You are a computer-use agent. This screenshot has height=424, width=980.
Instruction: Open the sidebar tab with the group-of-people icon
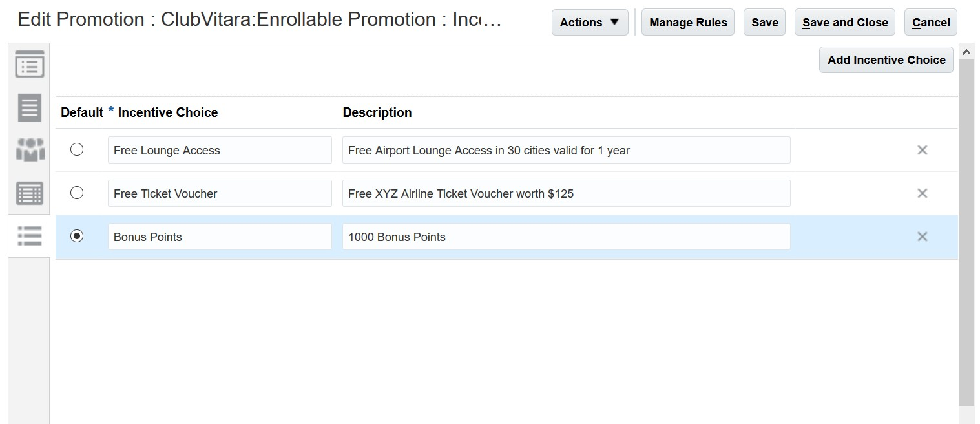(29, 150)
